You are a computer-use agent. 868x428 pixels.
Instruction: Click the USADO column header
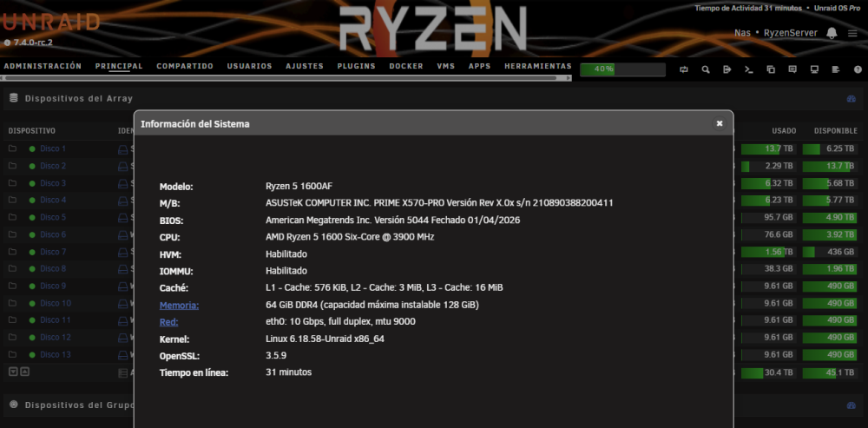(x=784, y=131)
